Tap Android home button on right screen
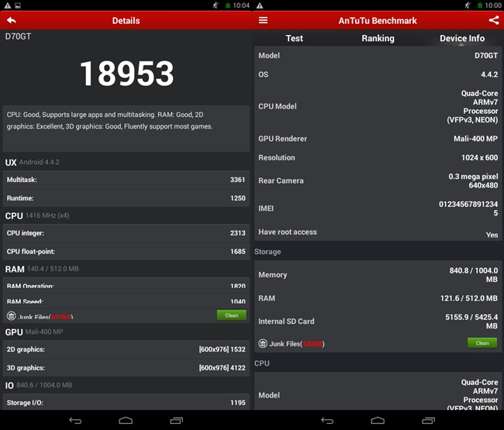The image size is (504, 430). 378,421
